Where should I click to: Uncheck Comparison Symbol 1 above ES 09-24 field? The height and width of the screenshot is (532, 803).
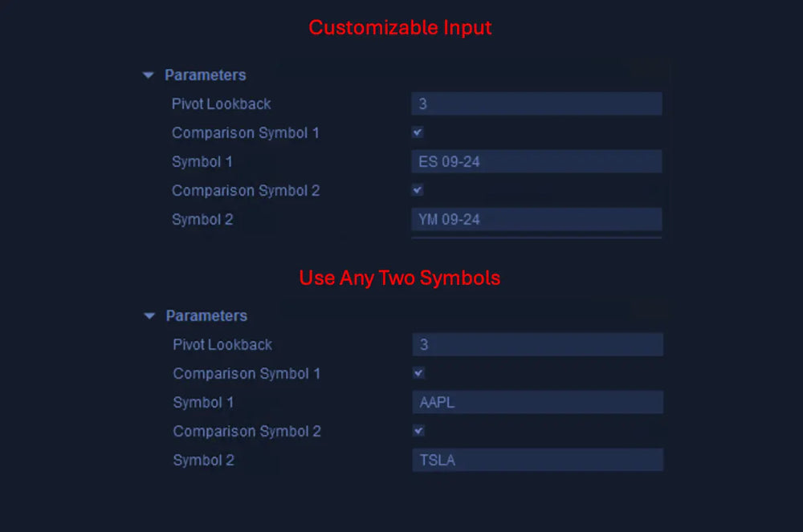[x=418, y=132]
